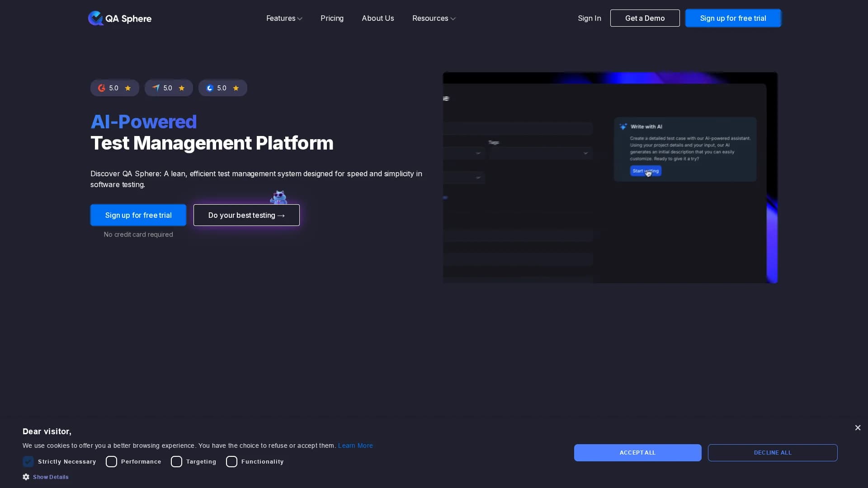Click Do your best testing button
The image size is (868, 488).
pos(246,215)
